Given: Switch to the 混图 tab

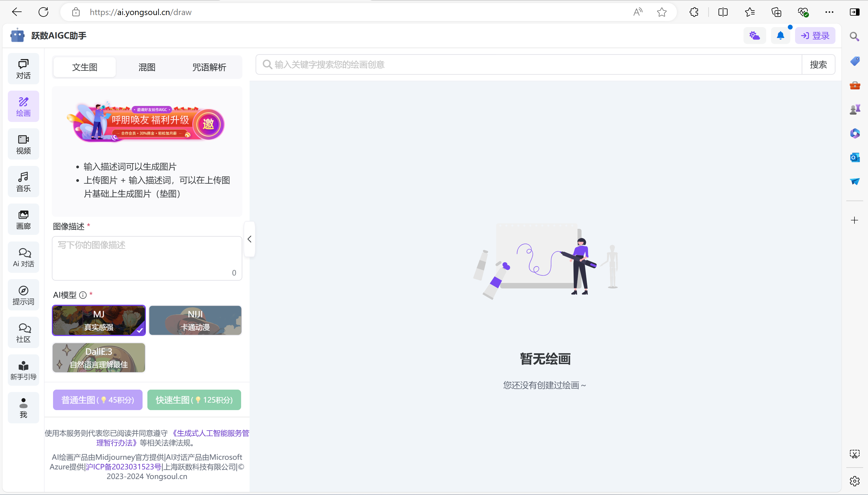Looking at the screenshot, I should coord(147,67).
